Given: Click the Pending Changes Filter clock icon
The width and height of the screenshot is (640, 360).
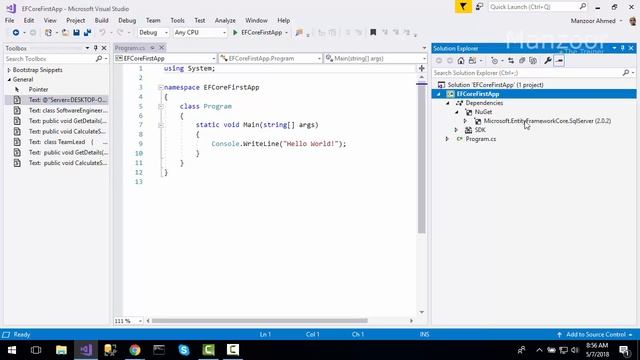Looking at the screenshot, I should [494, 61].
